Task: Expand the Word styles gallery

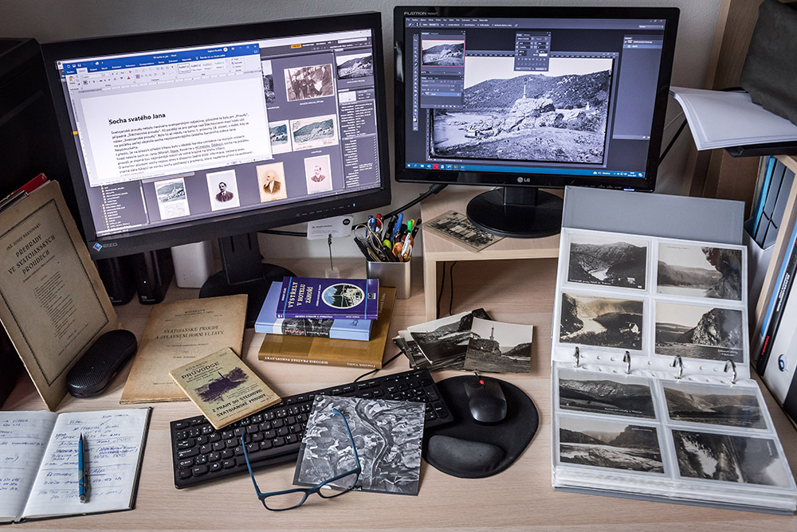Action: point(227,68)
